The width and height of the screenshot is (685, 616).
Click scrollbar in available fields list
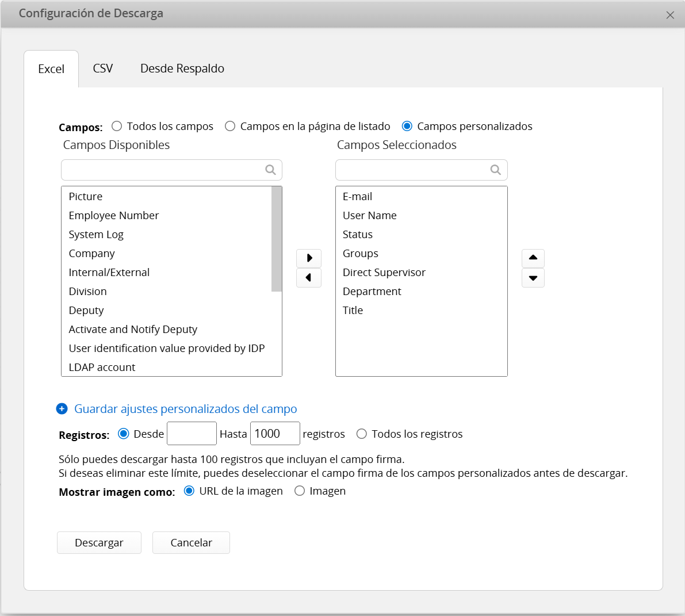(277, 239)
